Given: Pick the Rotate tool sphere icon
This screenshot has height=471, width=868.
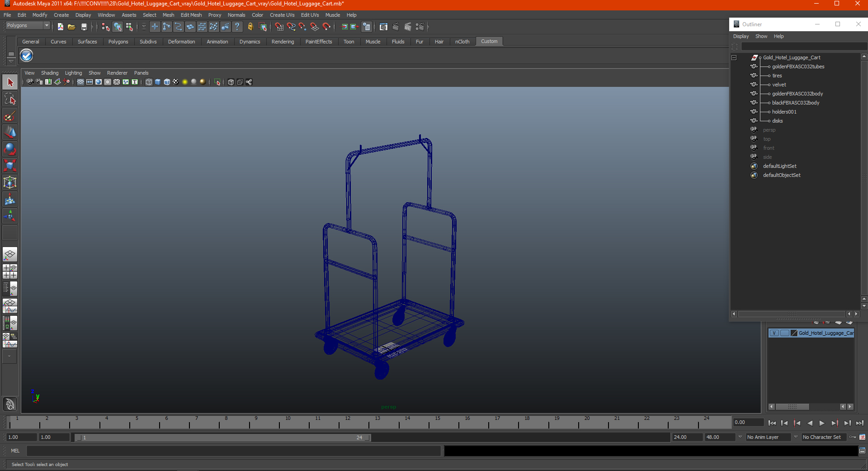Looking at the screenshot, I should pos(10,149).
